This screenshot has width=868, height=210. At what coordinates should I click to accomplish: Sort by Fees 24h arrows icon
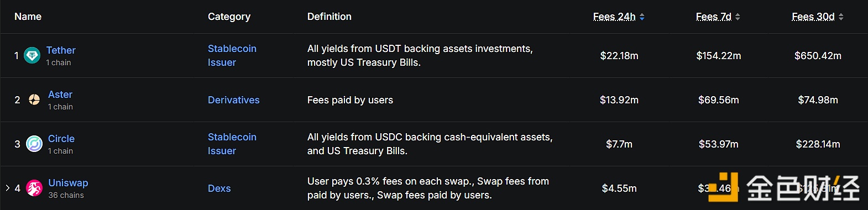pyautogui.click(x=642, y=17)
